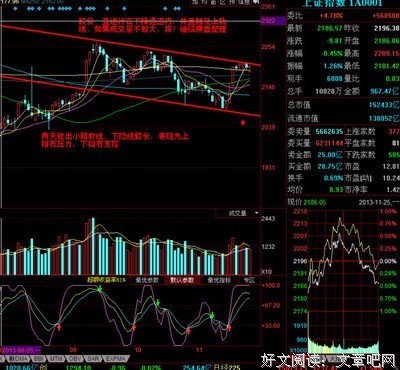Click the red buy arrow at KDJ first trough
The width and height of the screenshot is (400, 370).
click(x=59, y=327)
